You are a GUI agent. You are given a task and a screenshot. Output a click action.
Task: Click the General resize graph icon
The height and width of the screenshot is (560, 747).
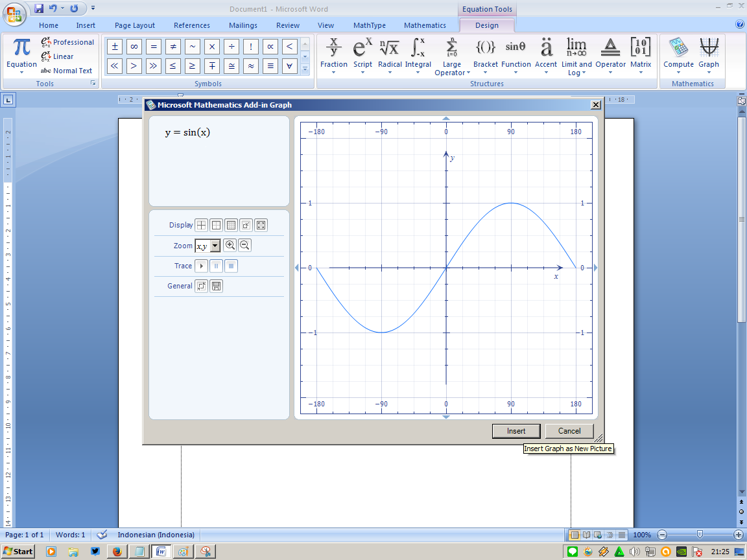click(x=202, y=286)
